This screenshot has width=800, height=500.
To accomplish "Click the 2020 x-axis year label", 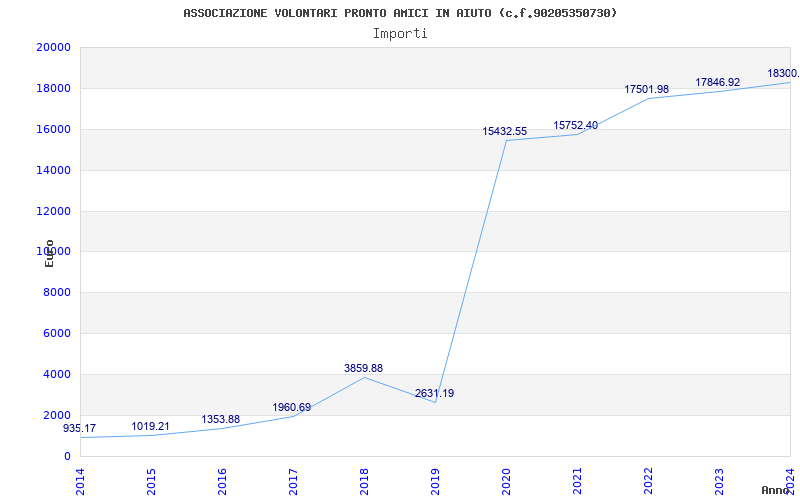I will pos(506,481).
